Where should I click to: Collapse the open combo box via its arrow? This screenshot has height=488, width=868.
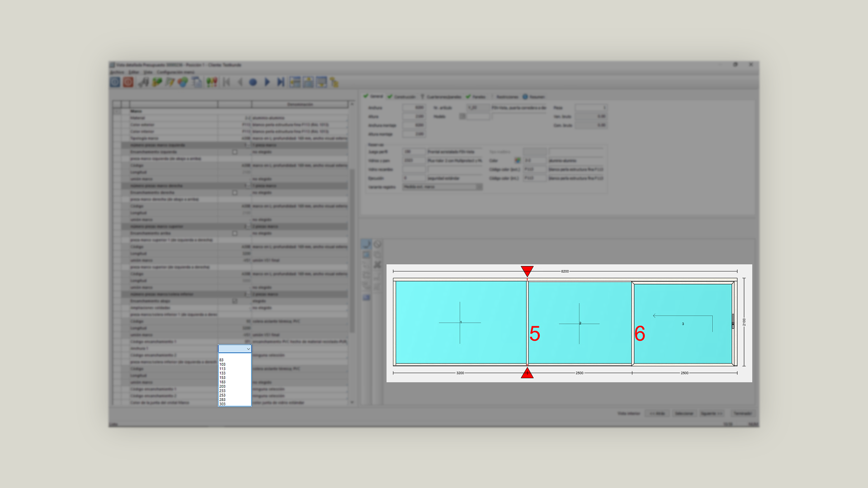pos(248,349)
